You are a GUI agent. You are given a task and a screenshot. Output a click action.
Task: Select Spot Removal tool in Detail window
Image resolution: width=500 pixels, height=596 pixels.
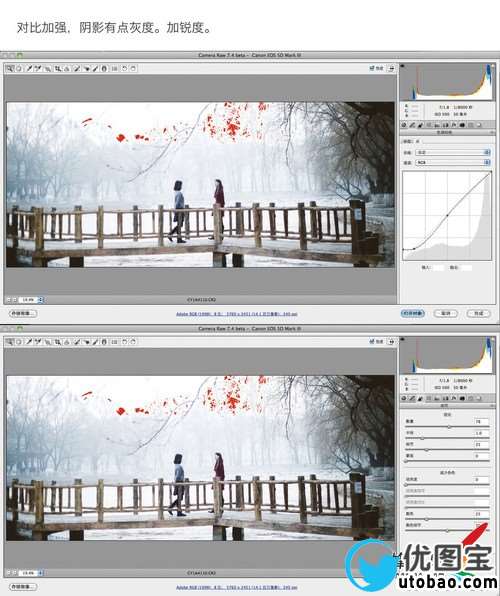pyautogui.click(x=77, y=342)
